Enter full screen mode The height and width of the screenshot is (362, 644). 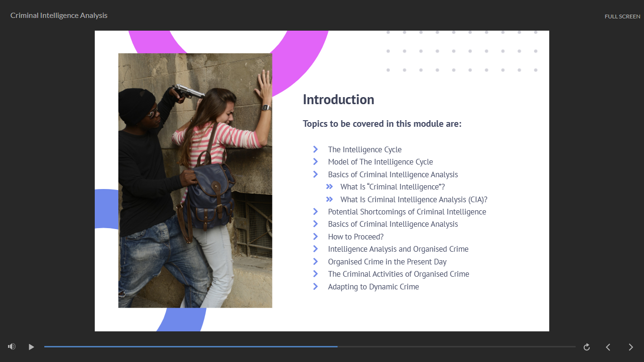622,16
